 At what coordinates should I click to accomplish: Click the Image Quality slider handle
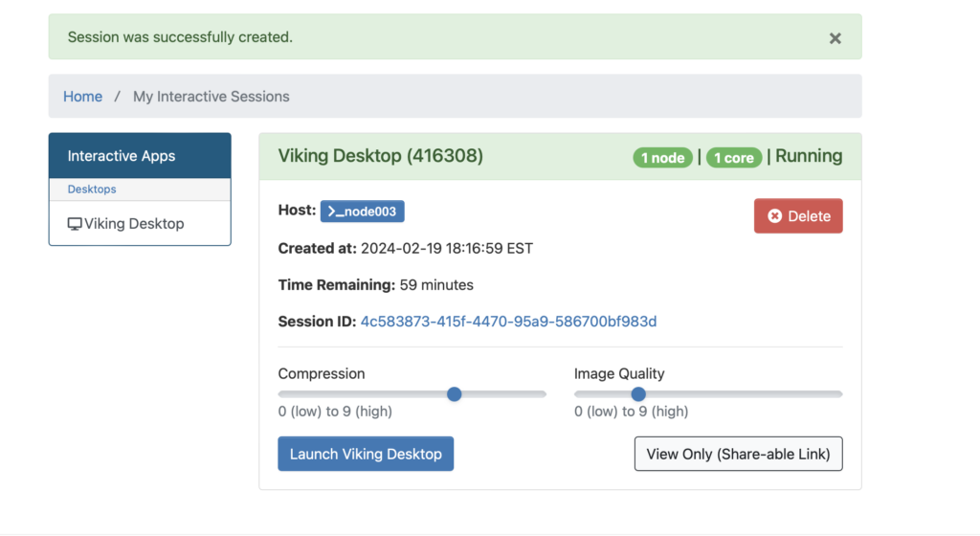(x=638, y=393)
